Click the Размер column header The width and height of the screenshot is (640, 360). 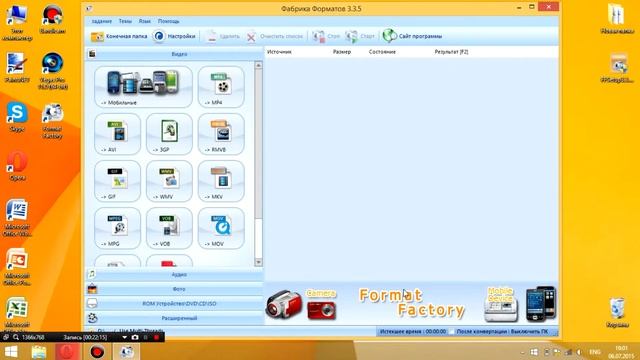pos(342,52)
